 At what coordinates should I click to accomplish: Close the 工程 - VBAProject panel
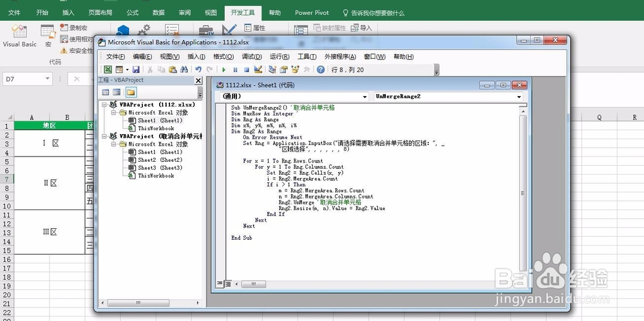click(x=198, y=81)
